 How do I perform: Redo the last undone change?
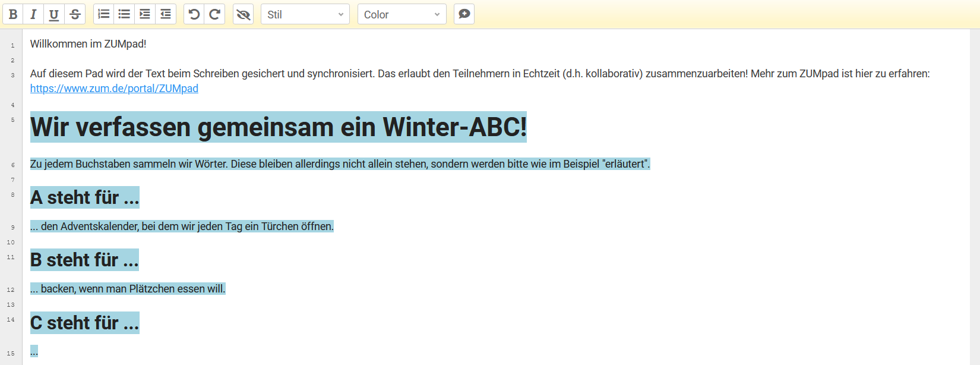(x=214, y=14)
